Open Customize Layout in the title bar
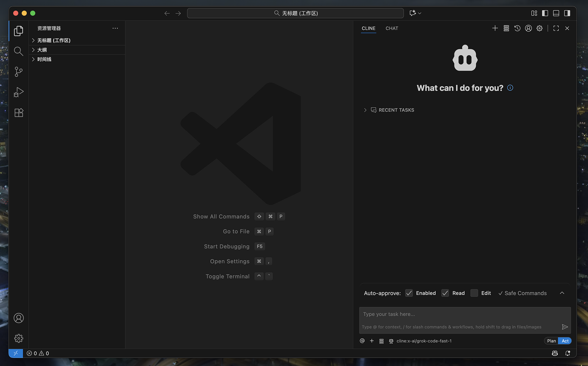Image resolution: width=588 pixels, height=366 pixels. coord(534,13)
